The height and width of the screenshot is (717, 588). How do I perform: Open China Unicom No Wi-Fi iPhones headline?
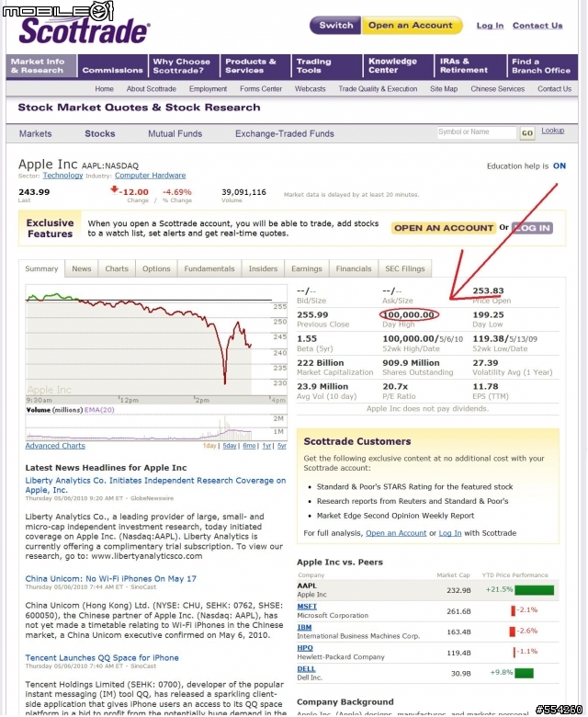pos(110,579)
